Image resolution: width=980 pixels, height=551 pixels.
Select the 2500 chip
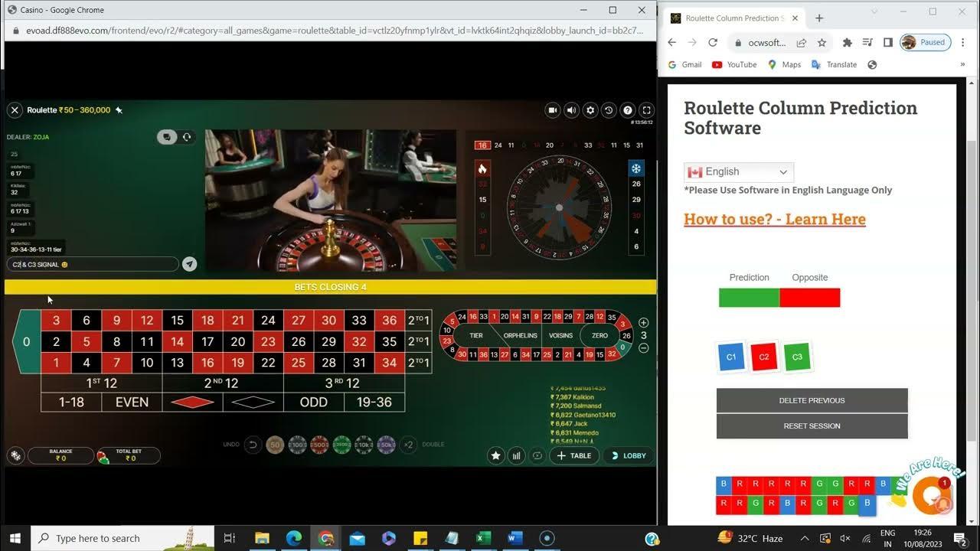pos(342,444)
